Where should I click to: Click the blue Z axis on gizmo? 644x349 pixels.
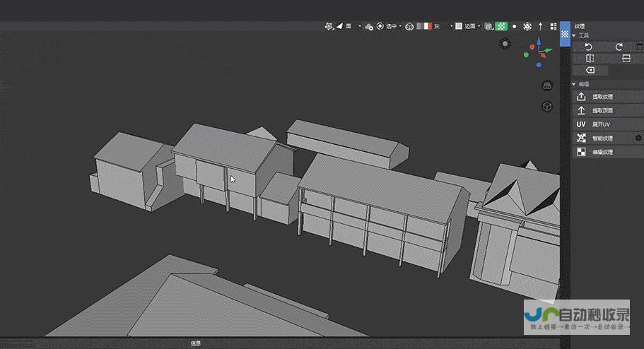539,42
